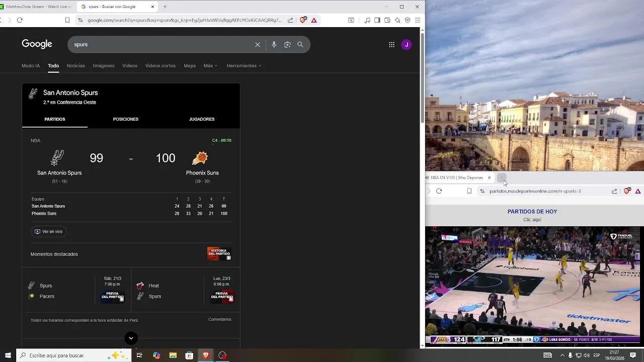This screenshot has width=644, height=362.
Task: Open File Explorer from the taskbar
Action: click(173, 355)
